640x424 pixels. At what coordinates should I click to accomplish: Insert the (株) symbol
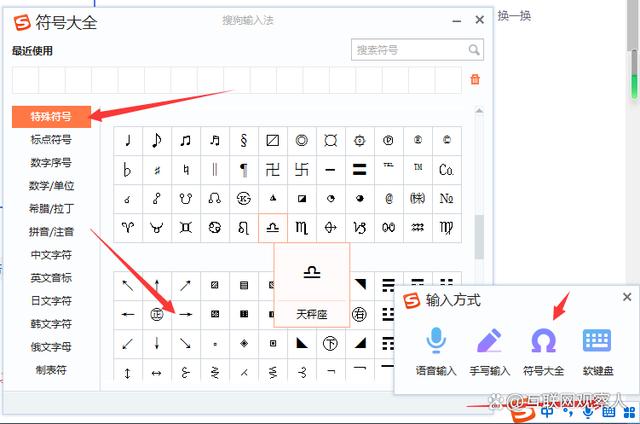[418, 199]
